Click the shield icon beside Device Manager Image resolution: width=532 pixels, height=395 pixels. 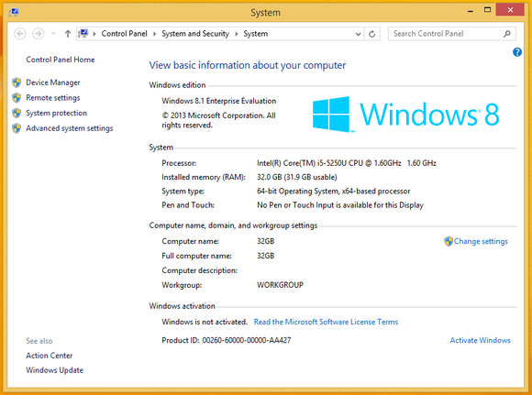pyautogui.click(x=17, y=82)
